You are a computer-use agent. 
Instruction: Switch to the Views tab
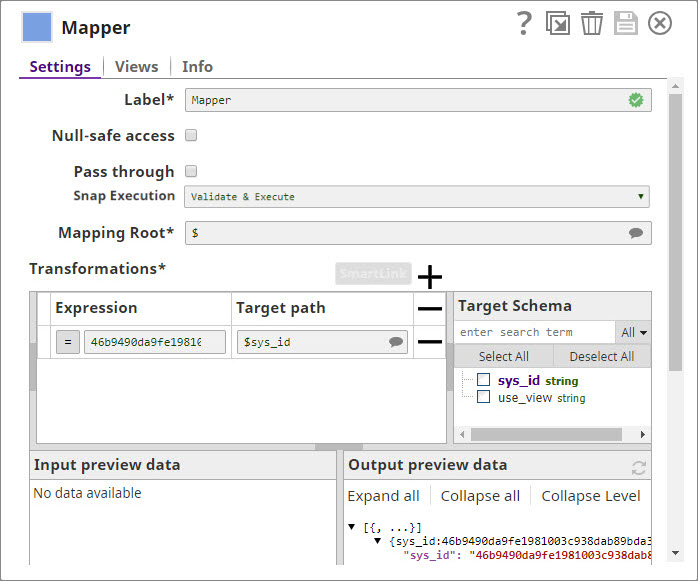point(137,67)
